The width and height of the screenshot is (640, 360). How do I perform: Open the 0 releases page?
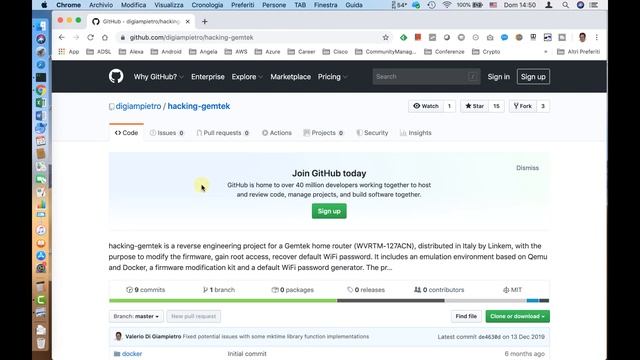[x=366, y=290]
